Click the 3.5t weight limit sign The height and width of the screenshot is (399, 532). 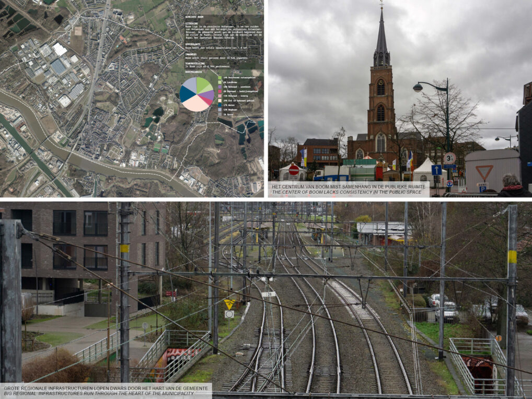(449, 158)
